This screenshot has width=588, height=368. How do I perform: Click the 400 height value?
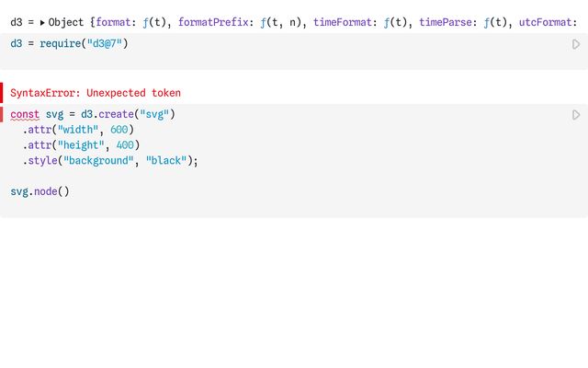pyautogui.click(x=126, y=145)
